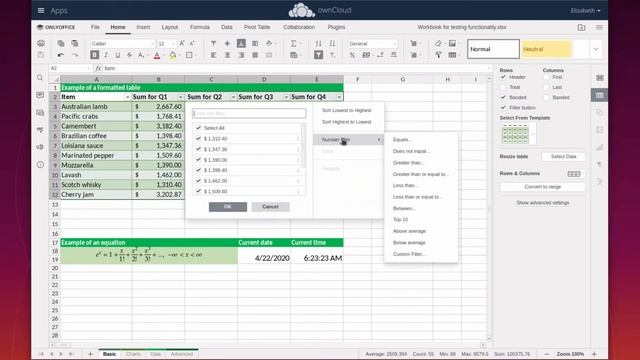
Task: Open search from left sidebar
Action: [40, 78]
